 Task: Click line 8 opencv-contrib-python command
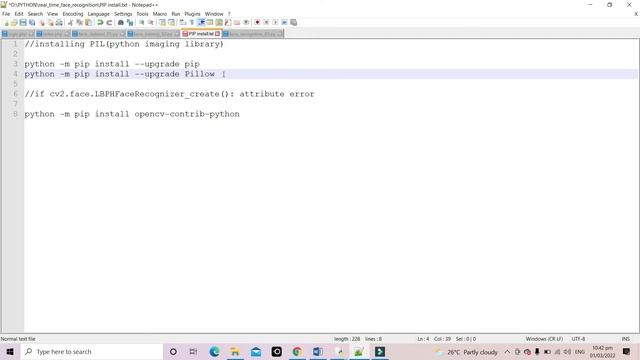[x=132, y=114]
